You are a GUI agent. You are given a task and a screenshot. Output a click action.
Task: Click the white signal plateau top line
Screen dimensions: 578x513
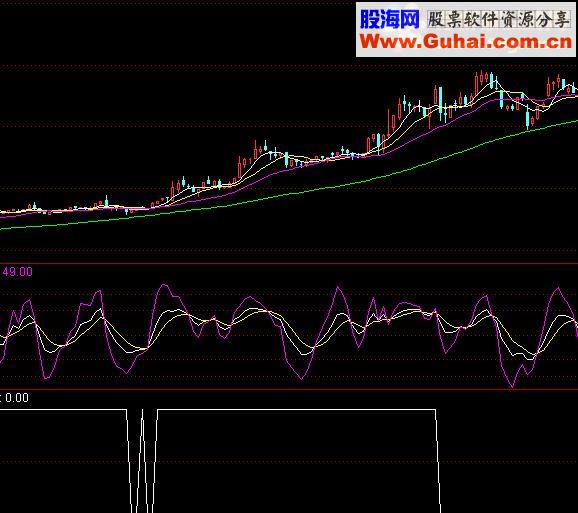pyautogui.click(x=296, y=409)
